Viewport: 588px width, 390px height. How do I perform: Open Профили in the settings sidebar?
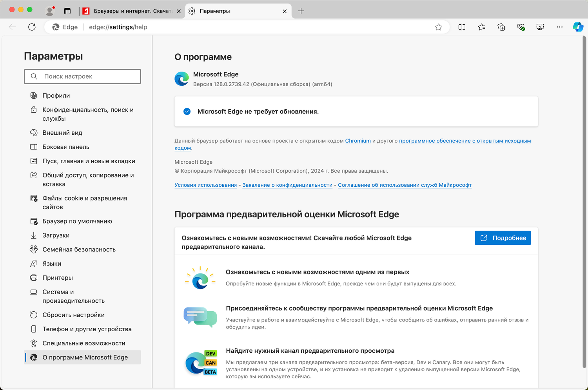coord(56,96)
